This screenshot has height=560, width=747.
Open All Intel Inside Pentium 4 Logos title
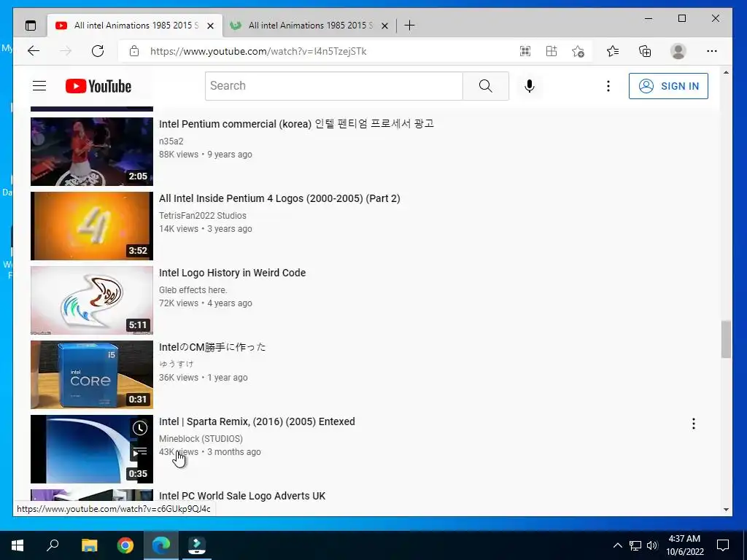279,198
